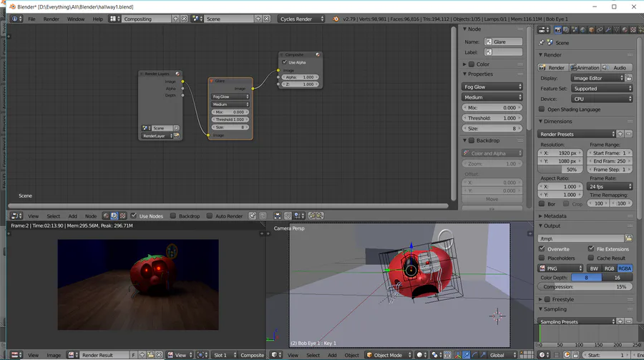Open the Cycles Render engine dropdown

tap(301, 19)
